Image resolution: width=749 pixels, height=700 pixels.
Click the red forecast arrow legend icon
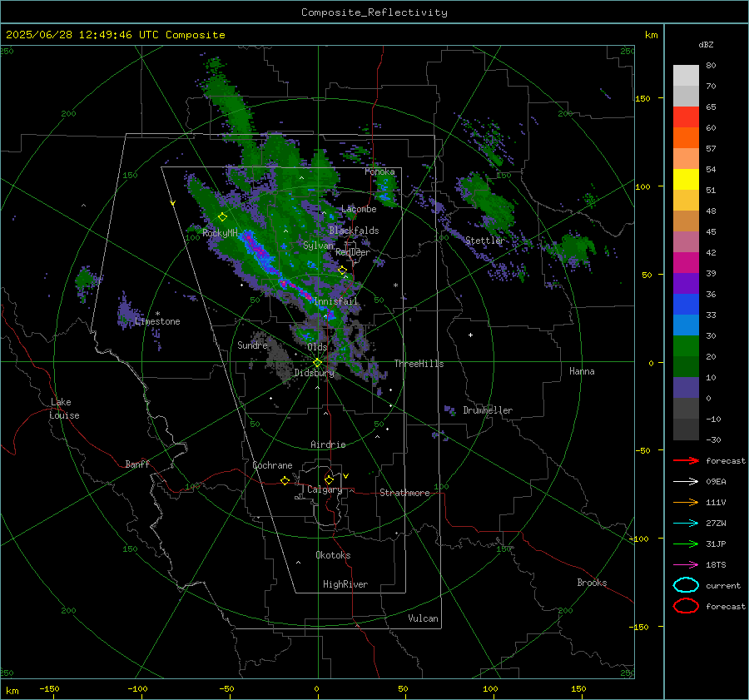686,460
